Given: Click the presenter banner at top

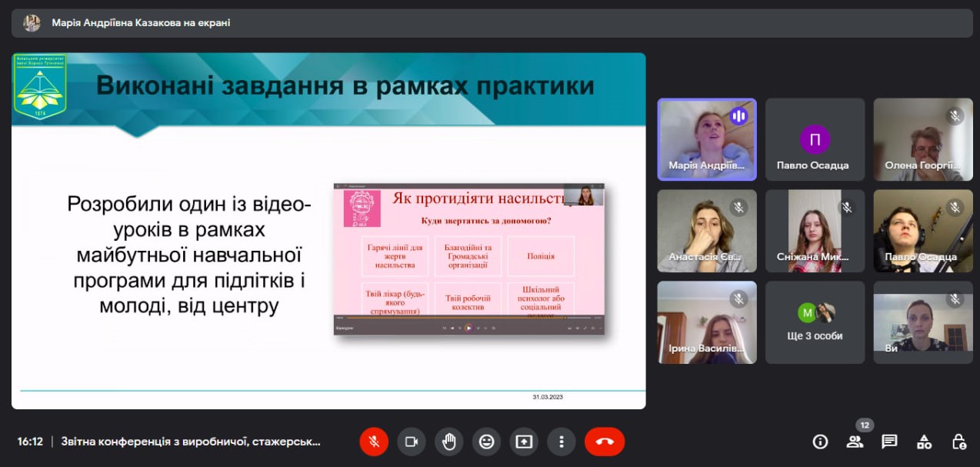Looking at the screenshot, I should click(x=492, y=23).
